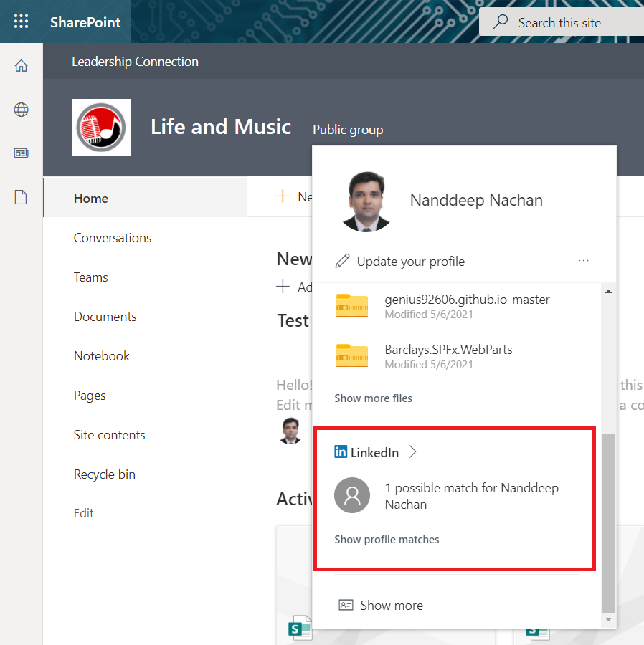Click the pencil icon to update profile
644x645 pixels.
(x=343, y=261)
